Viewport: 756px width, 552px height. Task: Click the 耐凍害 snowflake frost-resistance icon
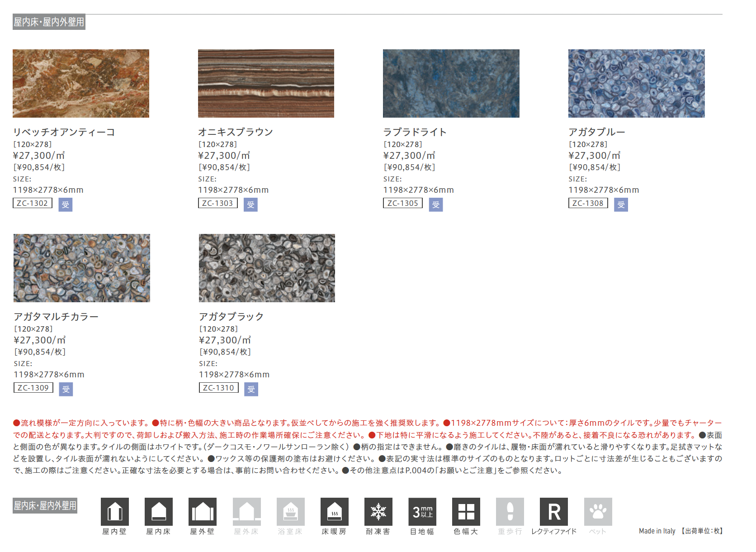coord(378,512)
